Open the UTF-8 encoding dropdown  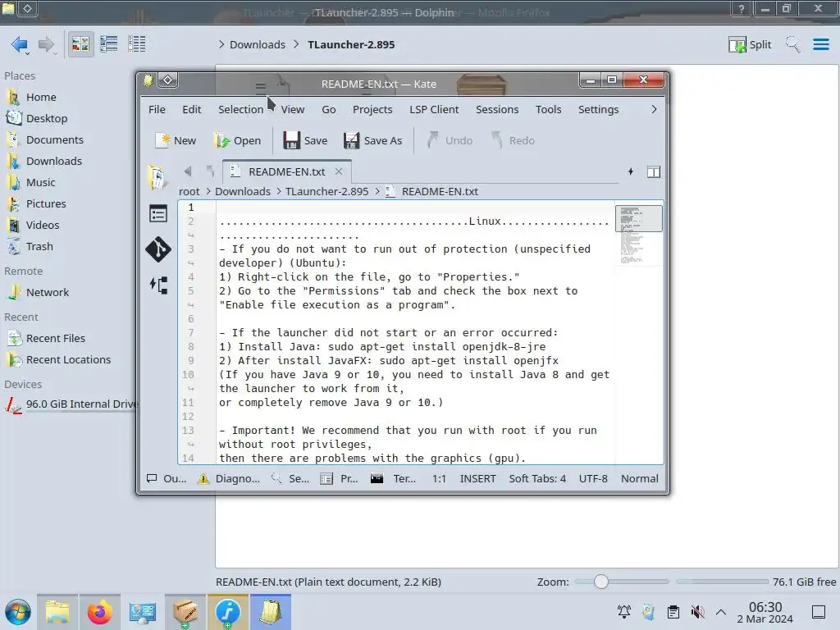point(593,478)
